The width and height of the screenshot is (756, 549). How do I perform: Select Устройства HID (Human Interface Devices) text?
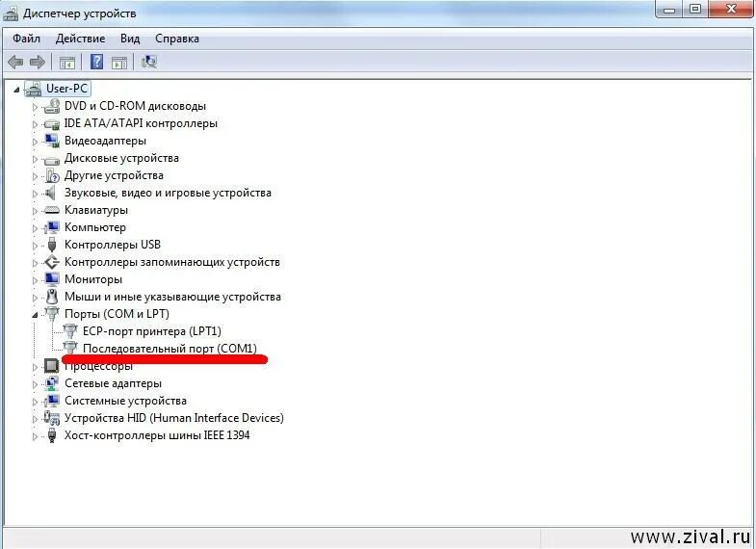tap(174, 417)
